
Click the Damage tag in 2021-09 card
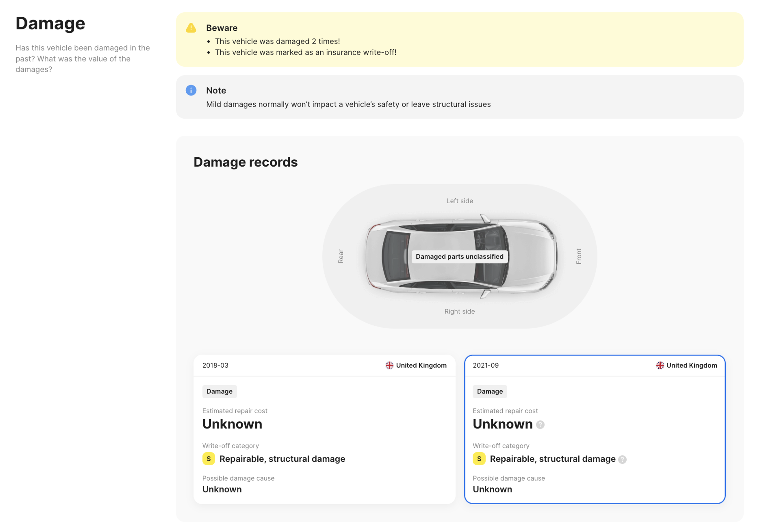pyautogui.click(x=490, y=391)
